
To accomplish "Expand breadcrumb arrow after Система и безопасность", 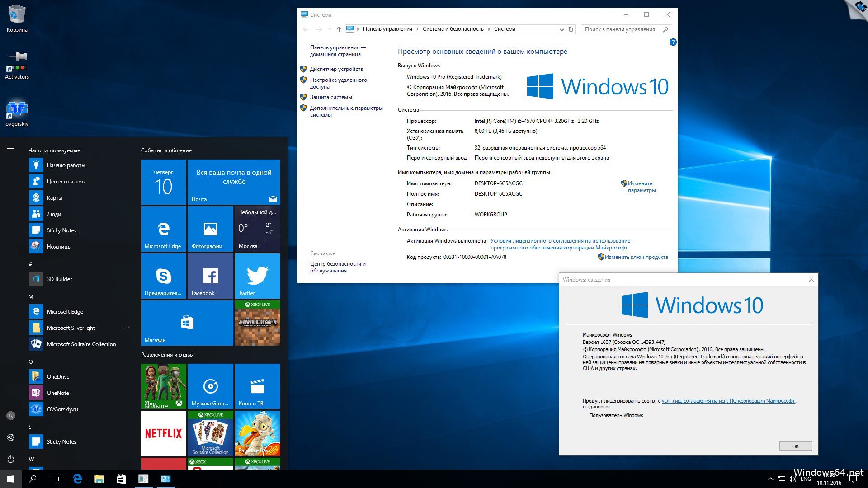I will (489, 29).
